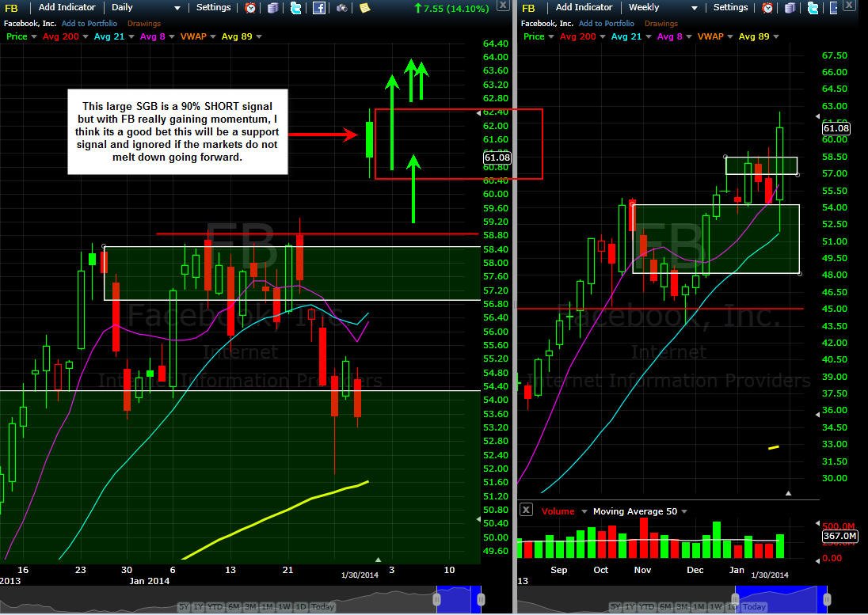Screen dimensions: 868x615
Task: Open the yellow sticky note icon
Action: coord(364,8)
